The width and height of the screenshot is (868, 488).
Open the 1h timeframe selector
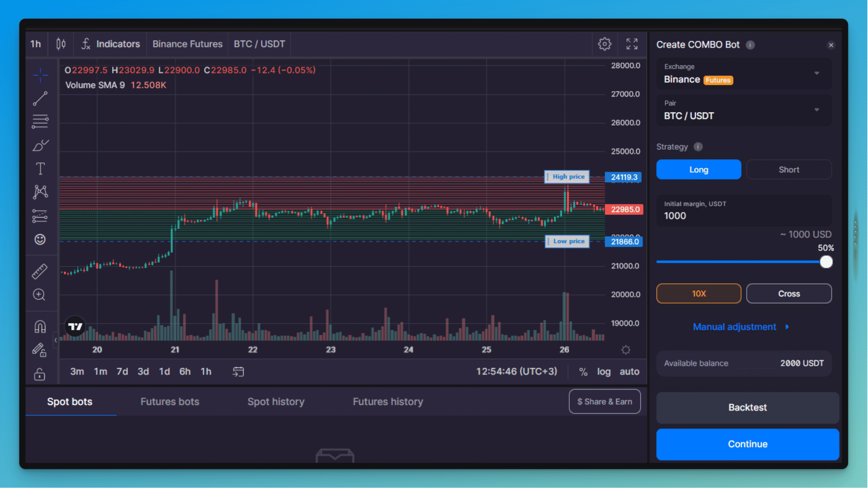coord(36,44)
